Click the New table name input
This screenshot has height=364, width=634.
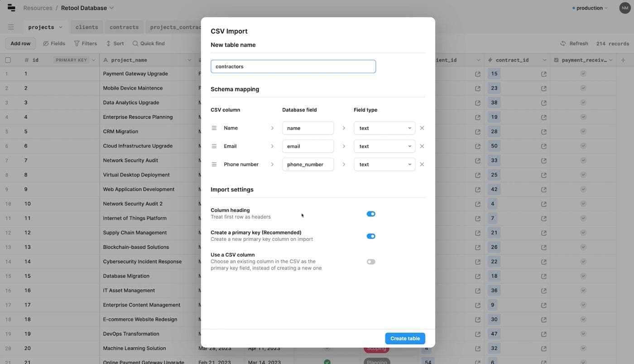293,67
